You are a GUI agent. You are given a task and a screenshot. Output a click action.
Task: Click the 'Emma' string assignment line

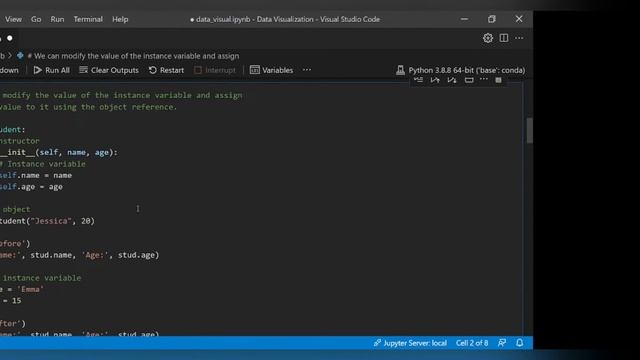22,289
